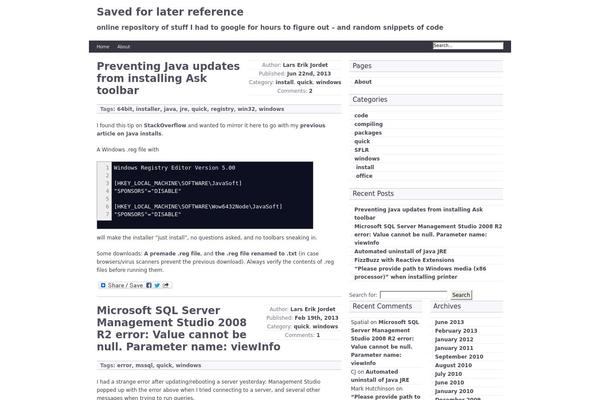The width and height of the screenshot is (600, 400).
Task: Open the Share / Save button
Action: [x=135, y=285]
